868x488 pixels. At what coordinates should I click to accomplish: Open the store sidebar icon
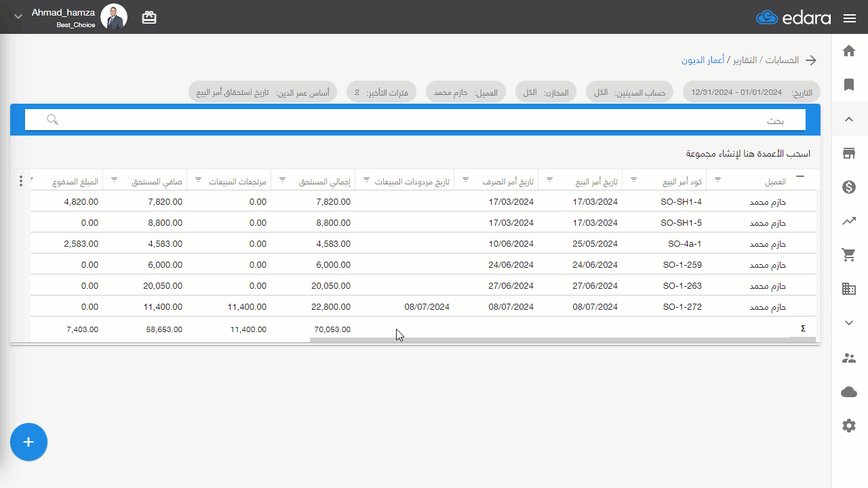point(849,153)
